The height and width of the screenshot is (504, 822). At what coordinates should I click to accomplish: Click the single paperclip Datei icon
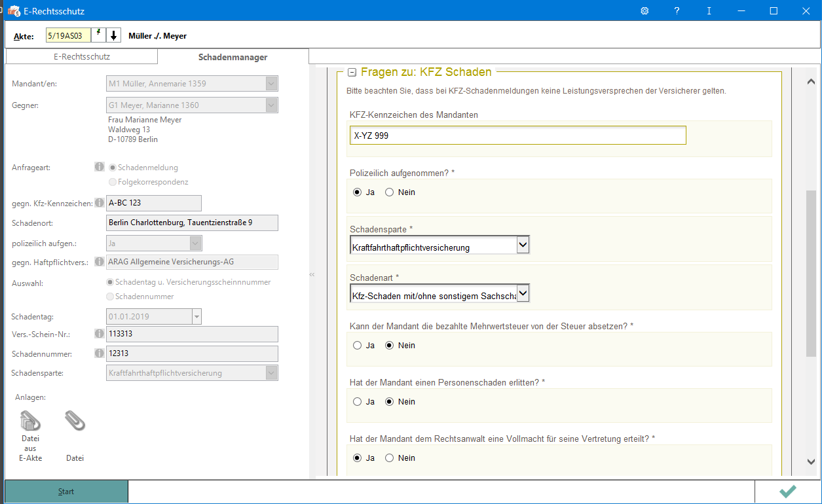click(x=75, y=421)
